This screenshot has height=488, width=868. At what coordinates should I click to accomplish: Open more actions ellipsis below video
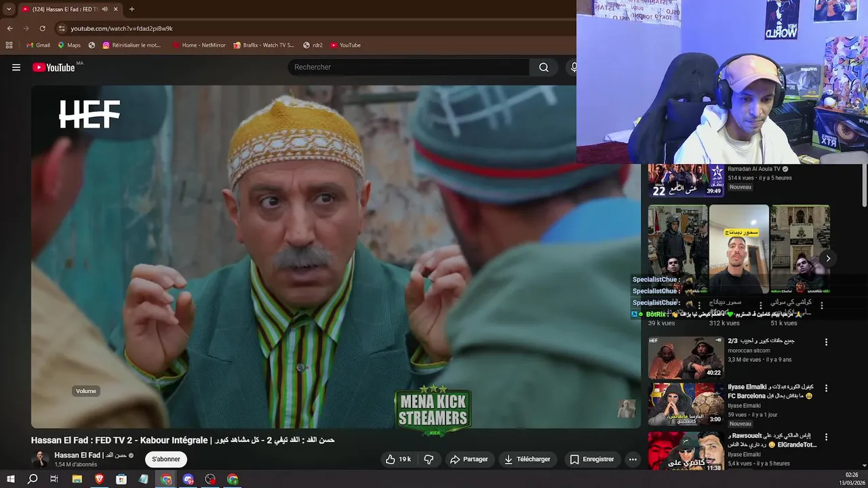pyautogui.click(x=633, y=459)
